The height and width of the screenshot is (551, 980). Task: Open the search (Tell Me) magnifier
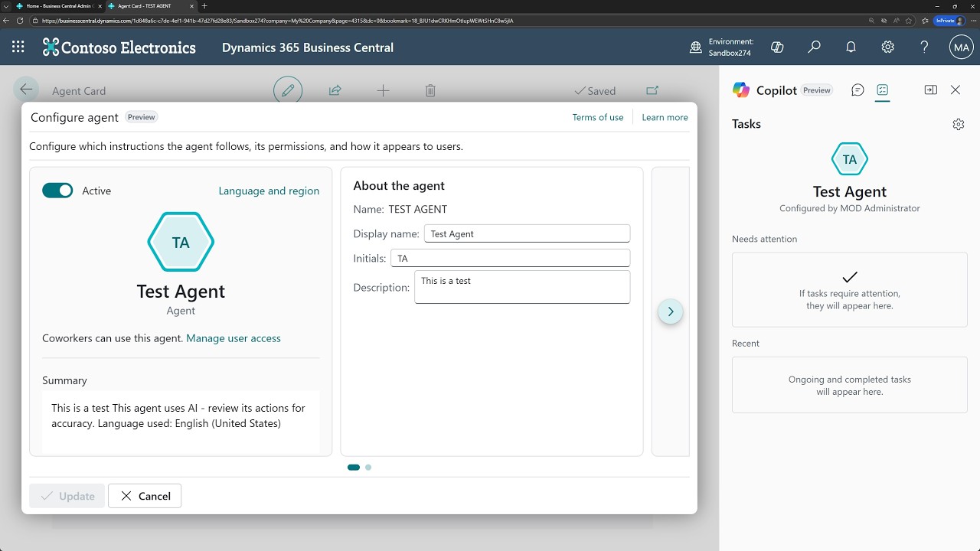[814, 47]
